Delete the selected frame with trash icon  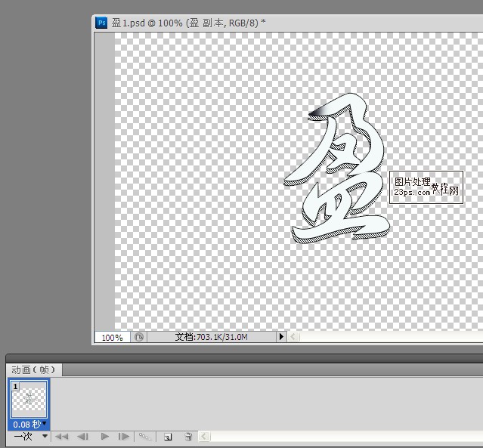[x=188, y=437]
